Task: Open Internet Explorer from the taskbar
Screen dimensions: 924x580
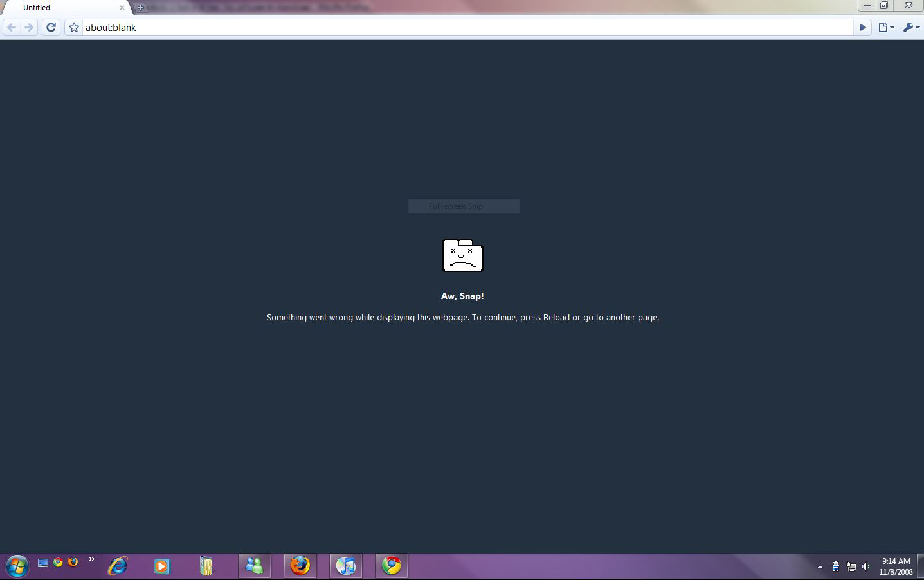Action: [x=118, y=566]
